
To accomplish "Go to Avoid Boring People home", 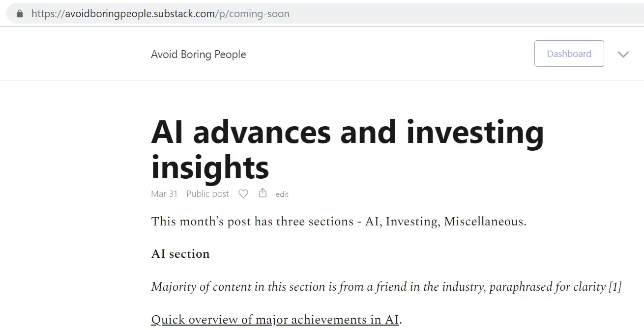I will [x=198, y=54].
